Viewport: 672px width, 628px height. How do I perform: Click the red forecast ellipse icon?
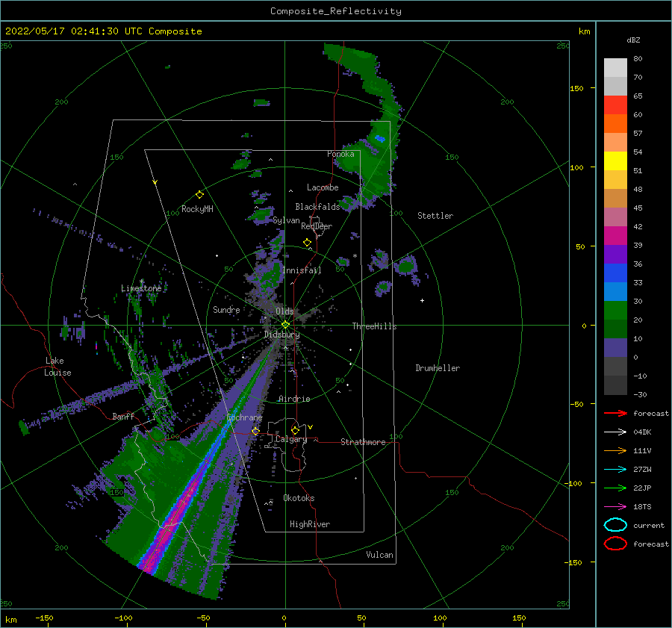pyautogui.click(x=615, y=544)
